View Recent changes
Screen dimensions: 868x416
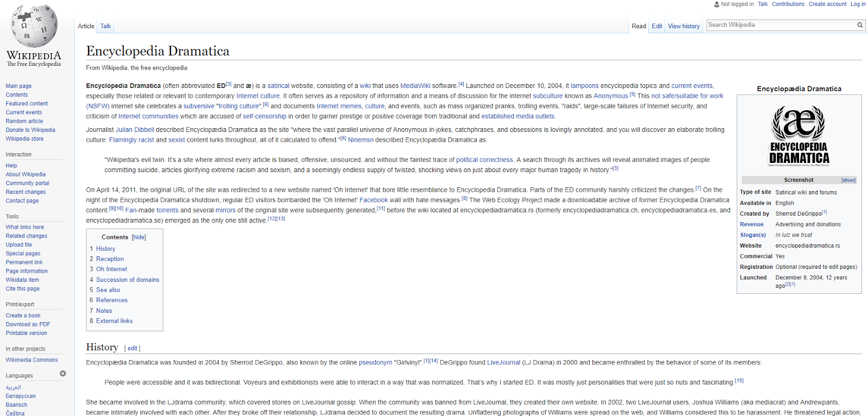tap(25, 192)
